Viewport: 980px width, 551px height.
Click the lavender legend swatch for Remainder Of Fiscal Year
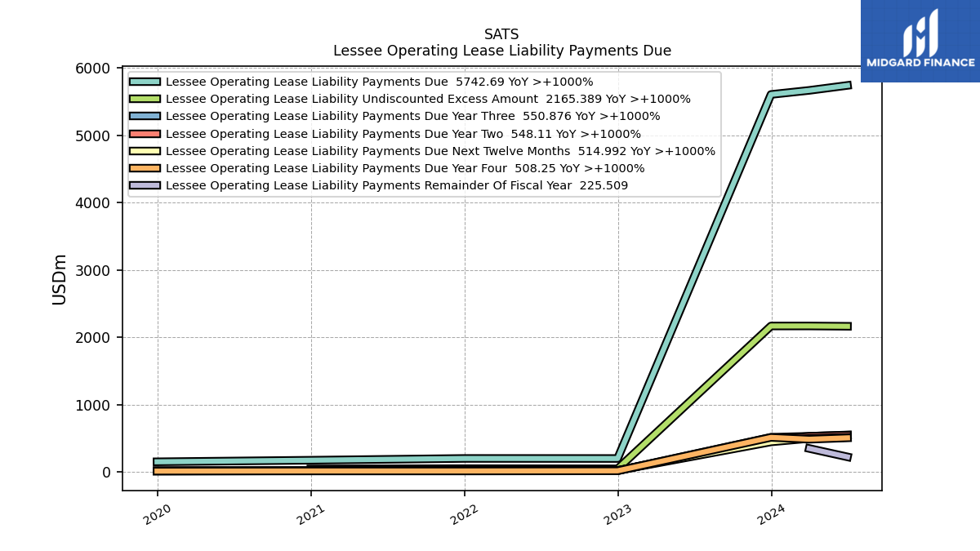coord(145,185)
